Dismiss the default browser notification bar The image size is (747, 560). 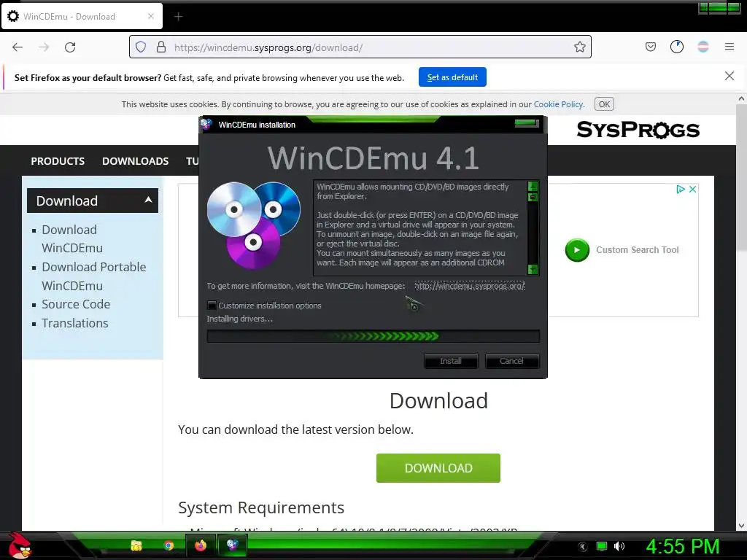tap(729, 76)
